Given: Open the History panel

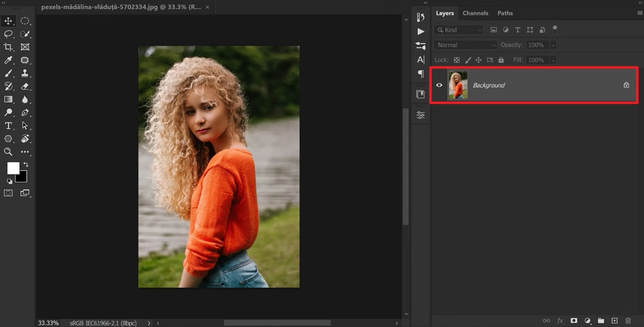Looking at the screenshot, I should coord(420,16).
